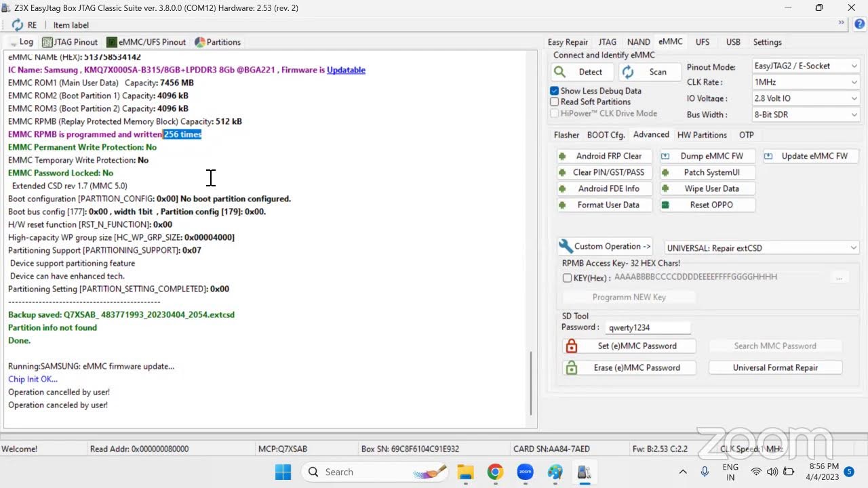The image size is (868, 488).
Task: Expand the CLK Rate dropdown
Action: click(806, 82)
